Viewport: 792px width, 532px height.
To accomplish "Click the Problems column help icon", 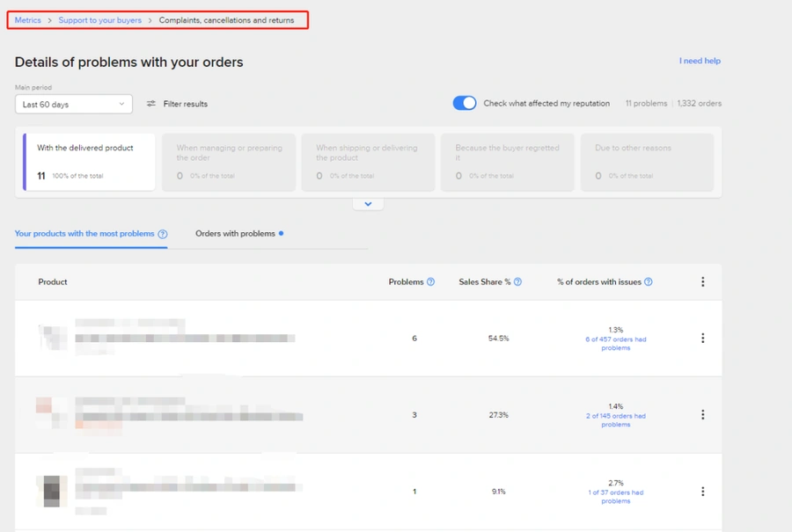I will pyautogui.click(x=431, y=281).
